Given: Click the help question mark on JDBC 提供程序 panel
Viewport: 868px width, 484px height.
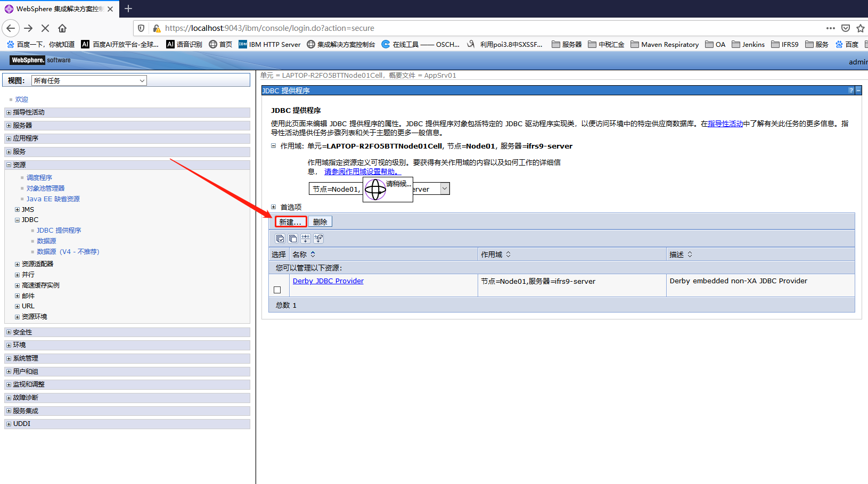Looking at the screenshot, I should [851, 90].
